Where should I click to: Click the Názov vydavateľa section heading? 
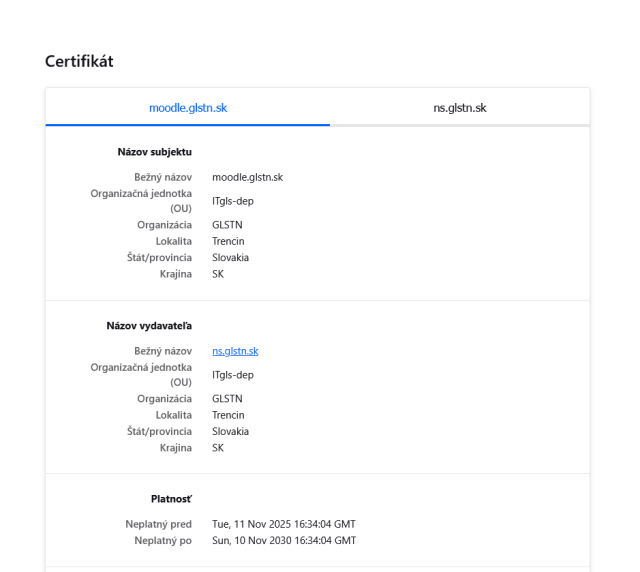(x=149, y=326)
